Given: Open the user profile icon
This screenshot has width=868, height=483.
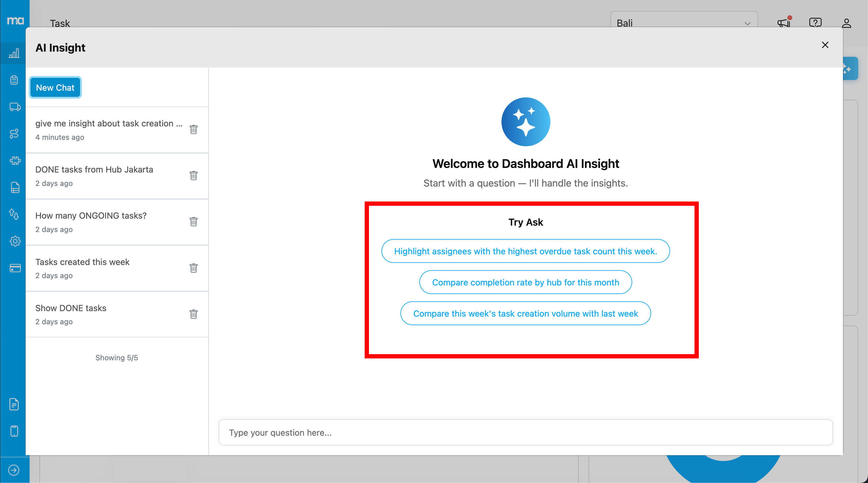Looking at the screenshot, I should pos(846,23).
